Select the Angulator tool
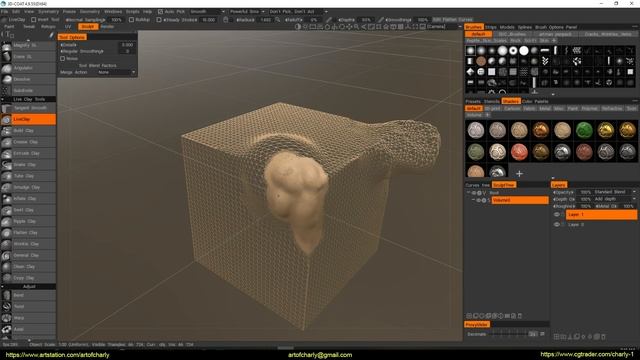This screenshot has height=360, width=640. [28, 68]
